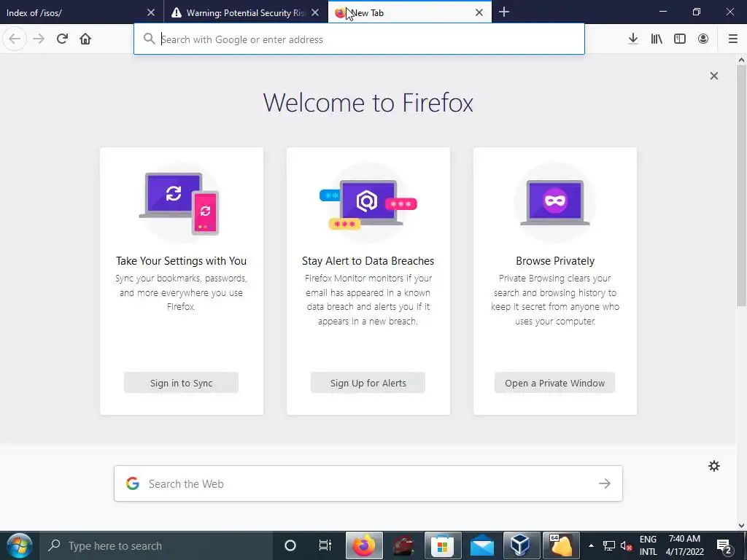747x560 pixels.
Task: Open Microsoft Store from the taskbar
Action: [443, 545]
